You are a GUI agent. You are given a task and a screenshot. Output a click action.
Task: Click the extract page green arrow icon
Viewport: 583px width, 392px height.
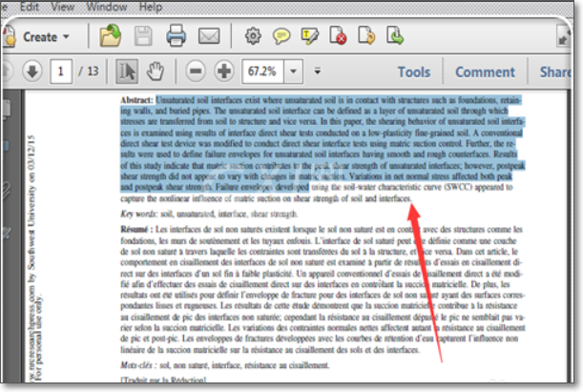[395, 35]
